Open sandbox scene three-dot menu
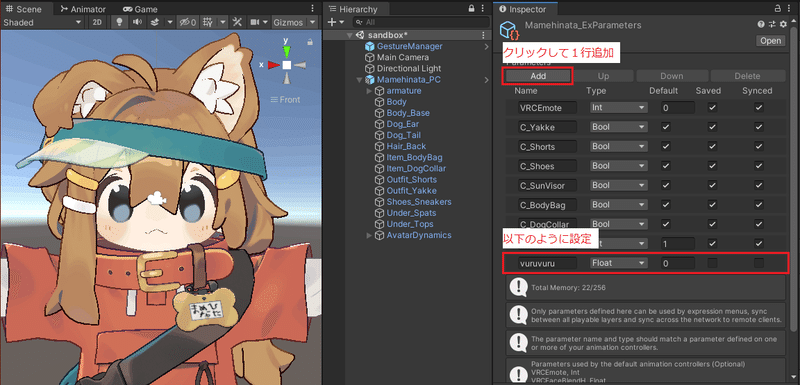 [483, 35]
